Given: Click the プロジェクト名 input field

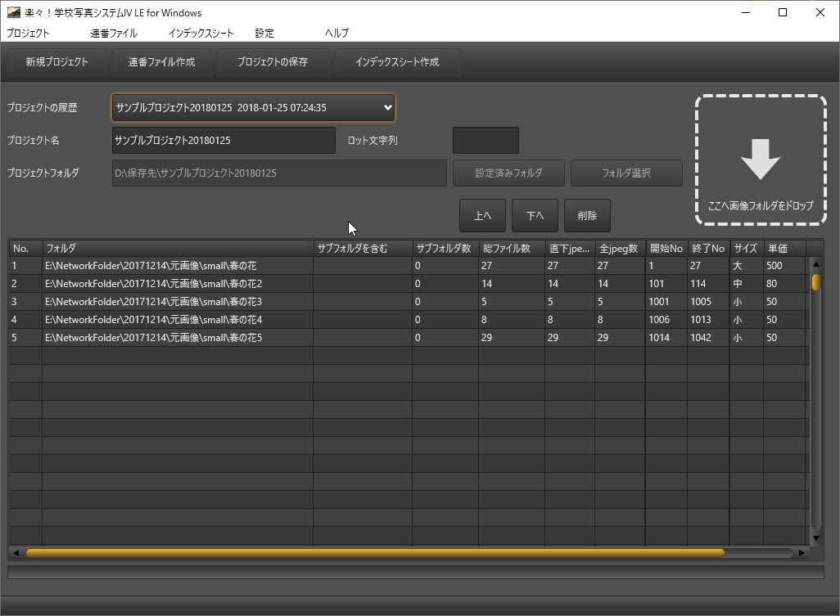Looking at the screenshot, I should point(224,140).
